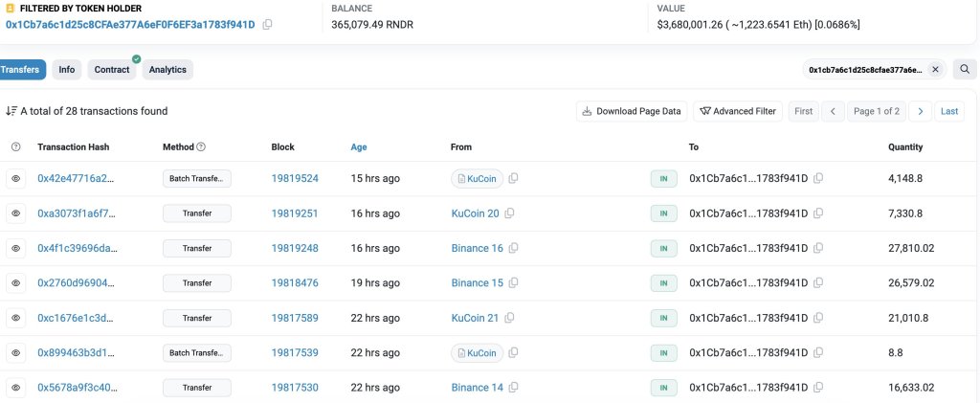980x403 pixels.
Task: Click the search magnifier icon
Action: click(964, 69)
